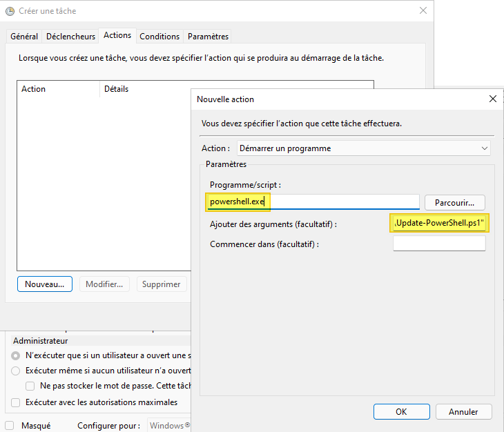The image size is (504, 432).
Task: Open the Déclencheurs tab
Action: (70, 37)
